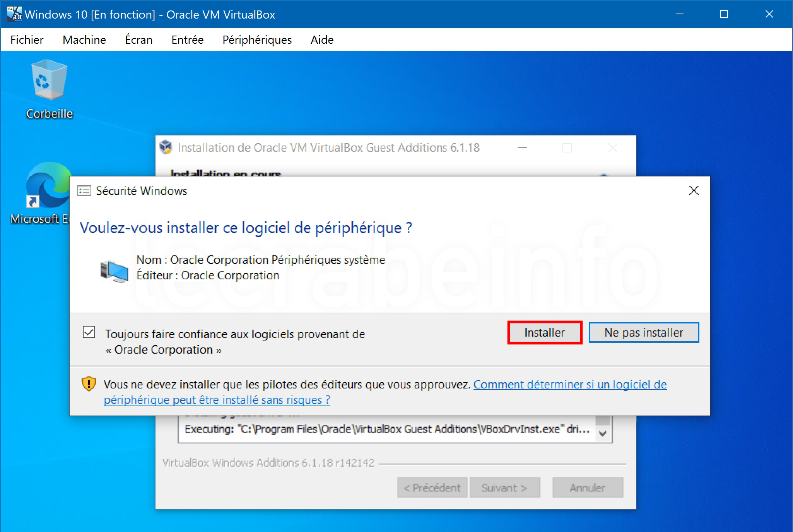
Task: Click the Oracle device computer icon
Action: click(x=114, y=271)
